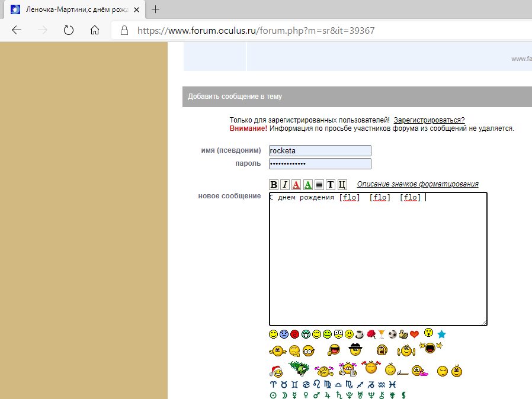
Task: Insert the red rose emoticon
Action: [371, 334]
